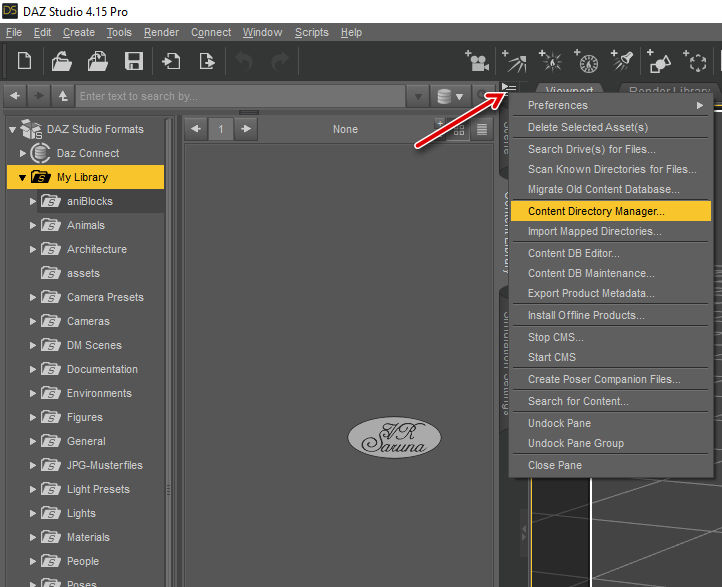Choose Stop CMS entry
The height and width of the screenshot is (587, 722).
[611, 337]
